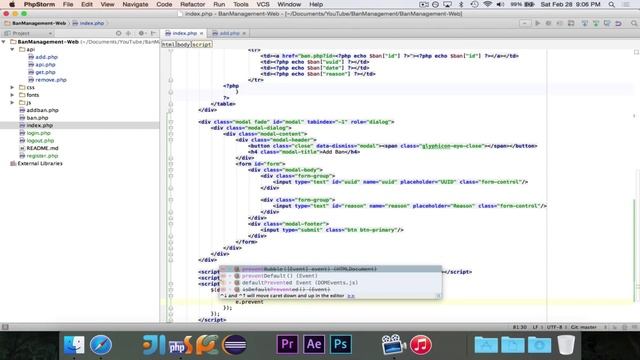
Task: Open the Project panel settings gear
Action: [141, 33]
